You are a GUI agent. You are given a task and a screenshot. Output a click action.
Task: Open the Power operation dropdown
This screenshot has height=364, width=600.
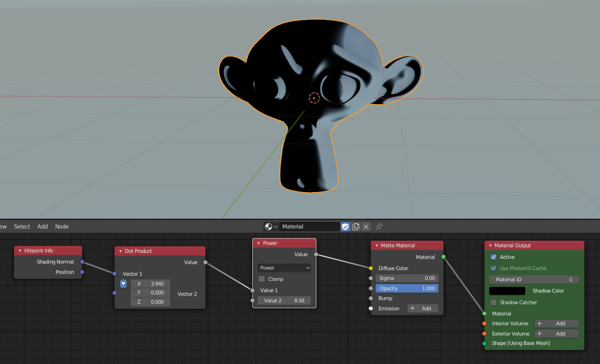pos(284,268)
